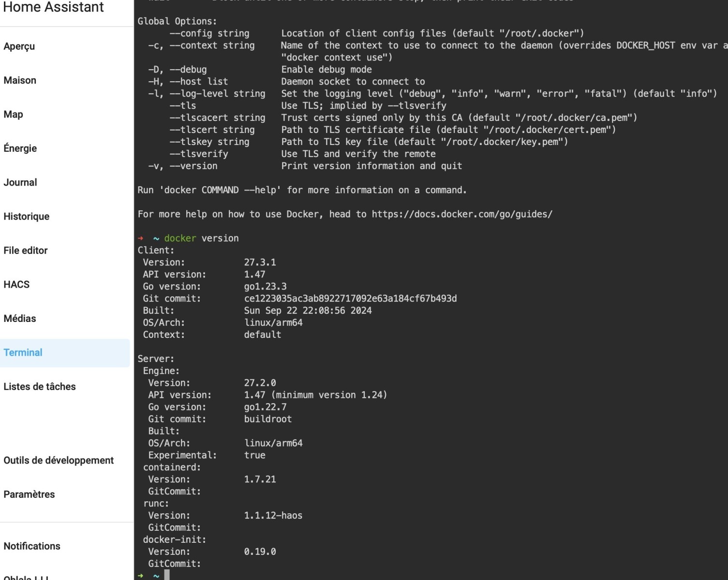728x580 pixels.
Task: Select the Terminal sidebar item
Action: coord(65,353)
